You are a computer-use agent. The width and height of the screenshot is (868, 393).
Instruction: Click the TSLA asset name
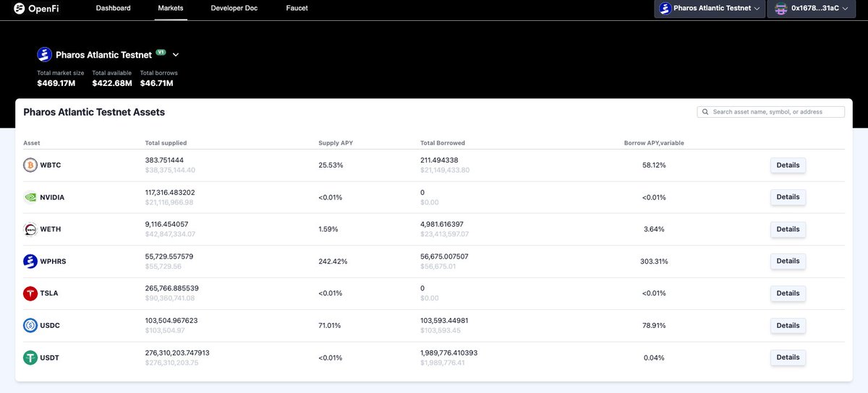[49, 293]
